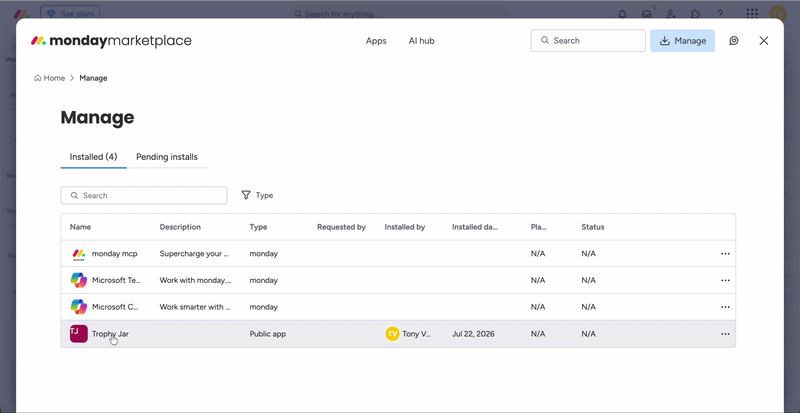Click the Supercharge your ... description
This screenshot has height=413, width=800.
(194, 254)
